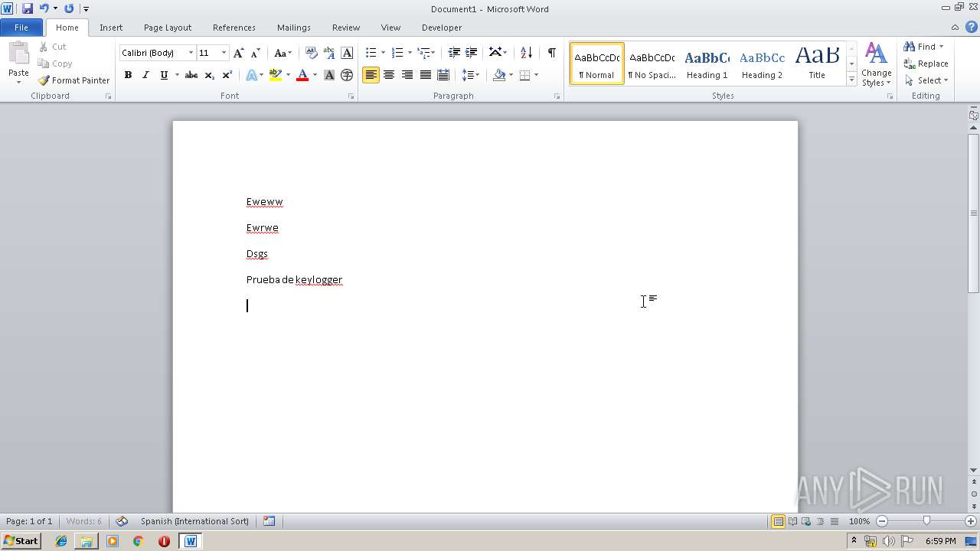The height and width of the screenshot is (551, 980).
Task: Switch to Full Screen Reading view
Action: tap(792, 521)
